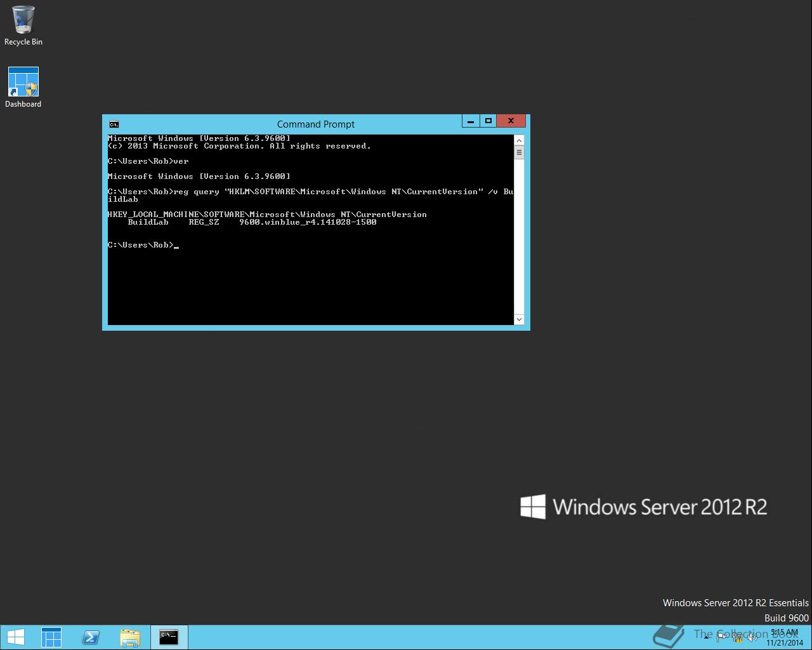Click the Command Prompt taskbar button
812x650 pixels.
point(169,637)
